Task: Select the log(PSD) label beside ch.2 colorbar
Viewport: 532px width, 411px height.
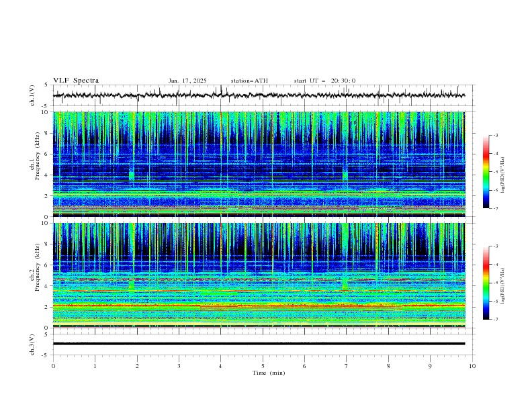Action: click(x=502, y=286)
